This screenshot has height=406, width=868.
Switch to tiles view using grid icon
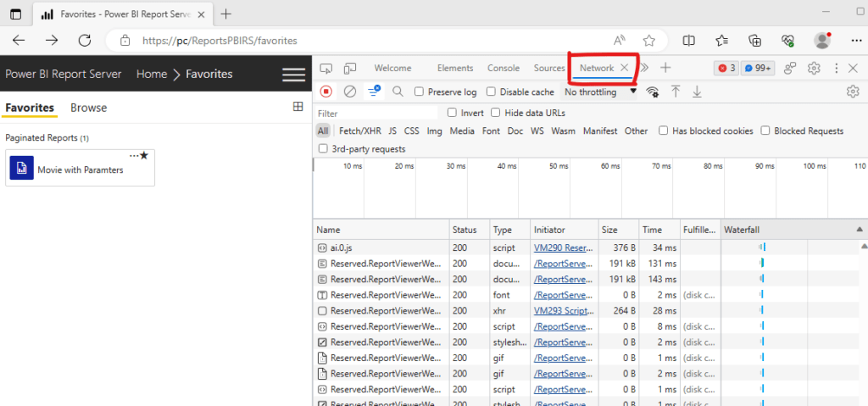(298, 106)
